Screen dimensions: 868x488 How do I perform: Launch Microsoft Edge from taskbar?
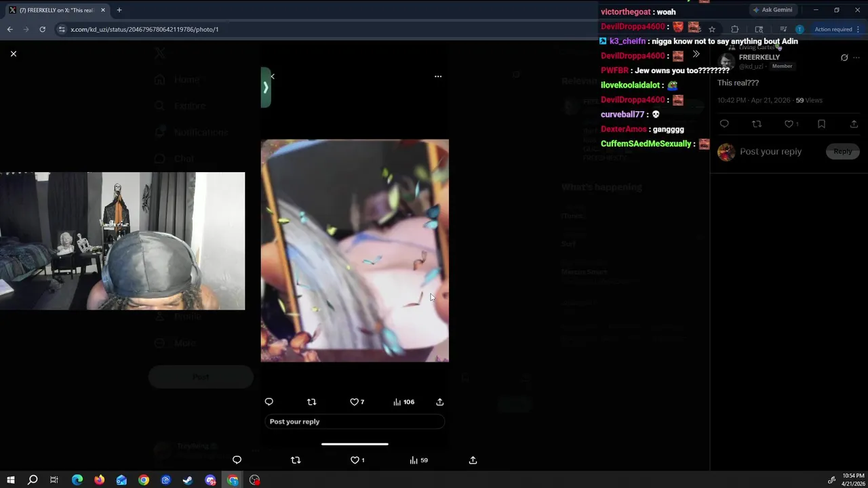(x=77, y=480)
